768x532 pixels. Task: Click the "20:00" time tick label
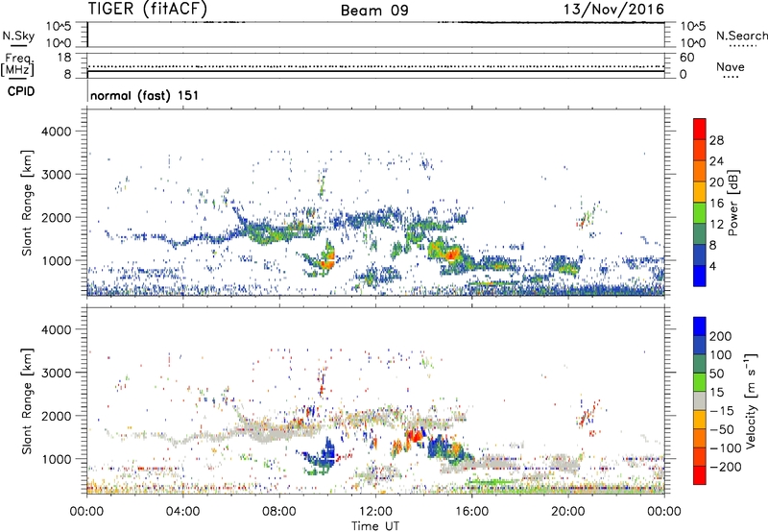[567, 512]
